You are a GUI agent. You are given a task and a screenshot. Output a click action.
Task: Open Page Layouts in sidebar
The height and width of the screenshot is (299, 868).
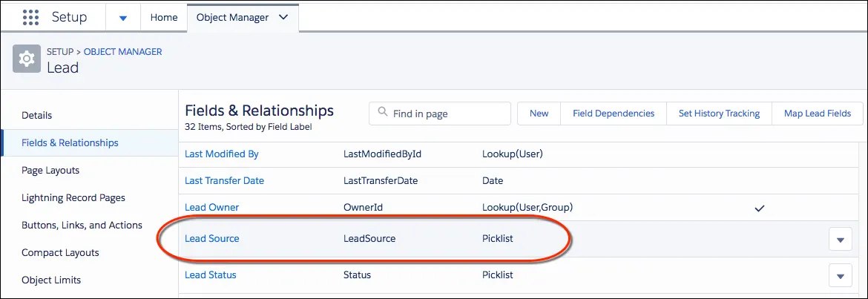pos(50,170)
